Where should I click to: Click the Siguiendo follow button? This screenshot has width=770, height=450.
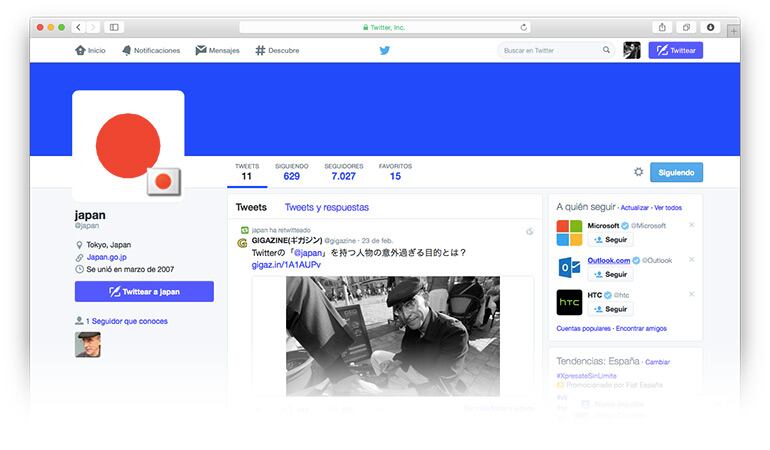(x=676, y=172)
